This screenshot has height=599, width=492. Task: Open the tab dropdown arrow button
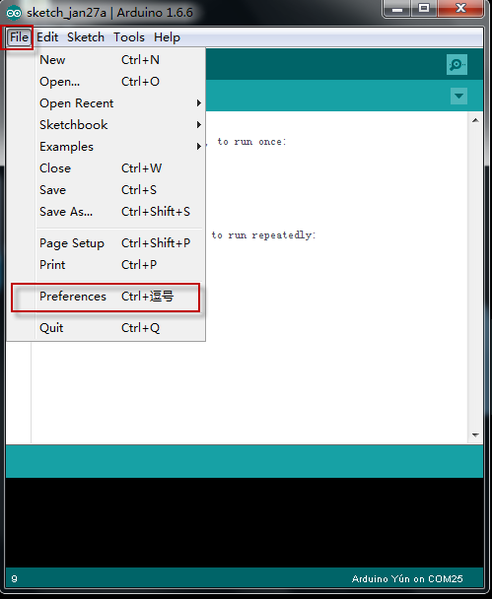tap(459, 96)
